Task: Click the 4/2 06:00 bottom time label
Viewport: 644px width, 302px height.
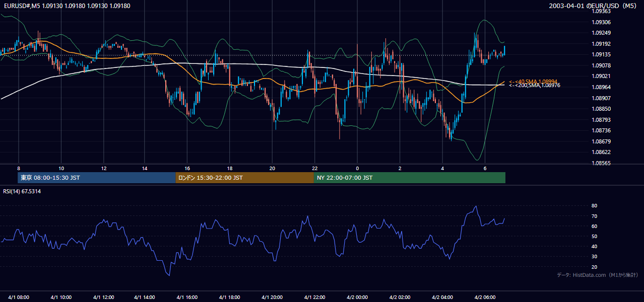Action: point(485,297)
